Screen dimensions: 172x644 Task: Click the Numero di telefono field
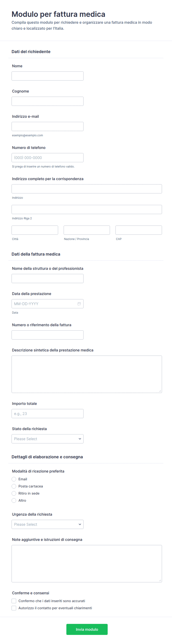point(48,158)
